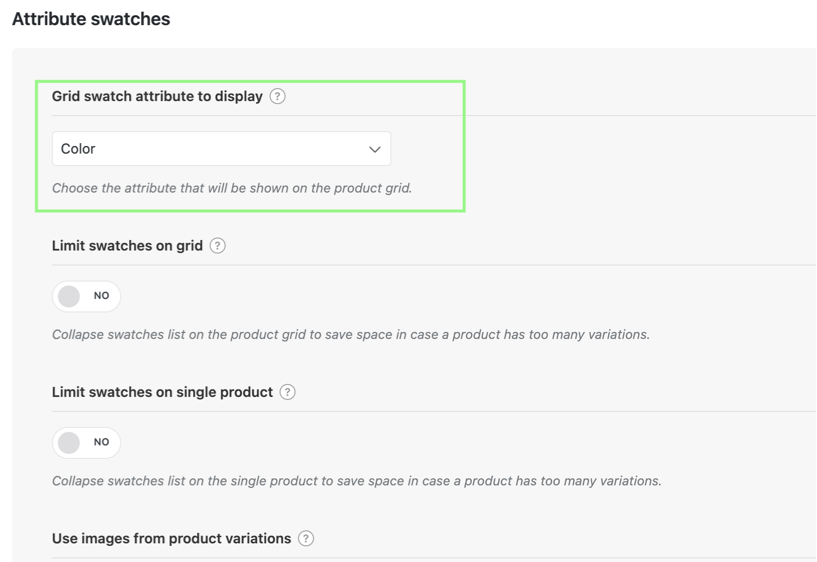This screenshot has width=817, height=562.
Task: Open help tooltip for Grid swatch attribute to display
Action: click(x=277, y=96)
